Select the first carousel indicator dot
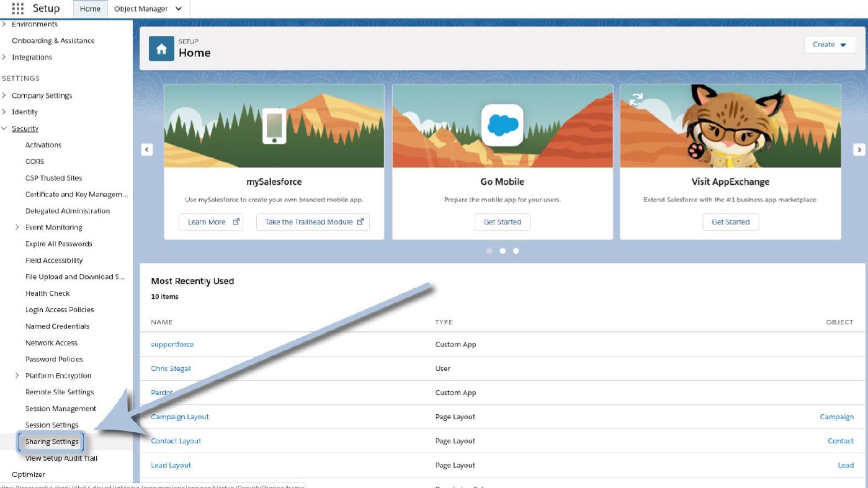 tap(490, 251)
